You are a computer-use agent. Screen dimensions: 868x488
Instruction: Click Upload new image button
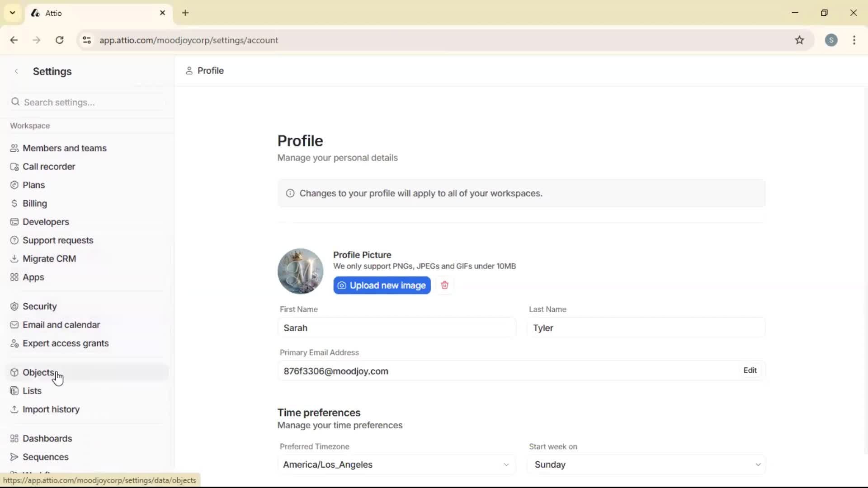click(x=382, y=286)
